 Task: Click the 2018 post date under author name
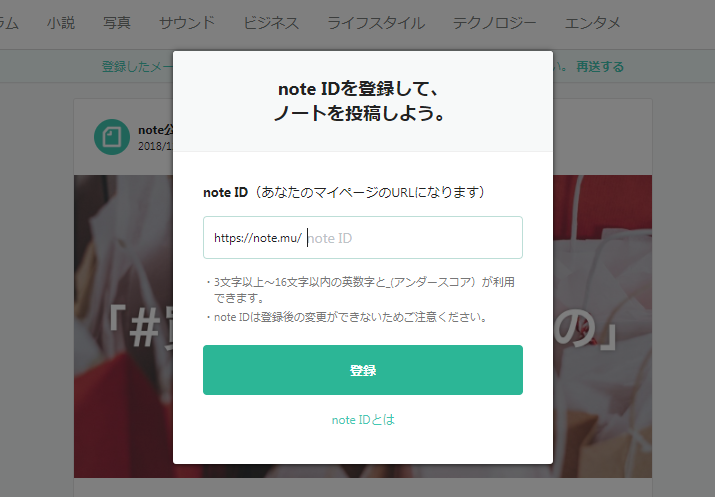tap(155, 146)
